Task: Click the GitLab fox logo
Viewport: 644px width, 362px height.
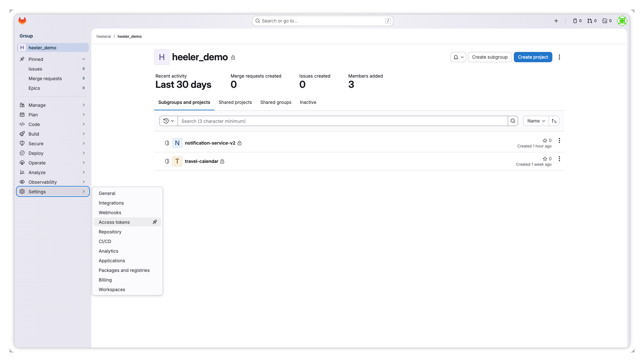Action: 22,21
